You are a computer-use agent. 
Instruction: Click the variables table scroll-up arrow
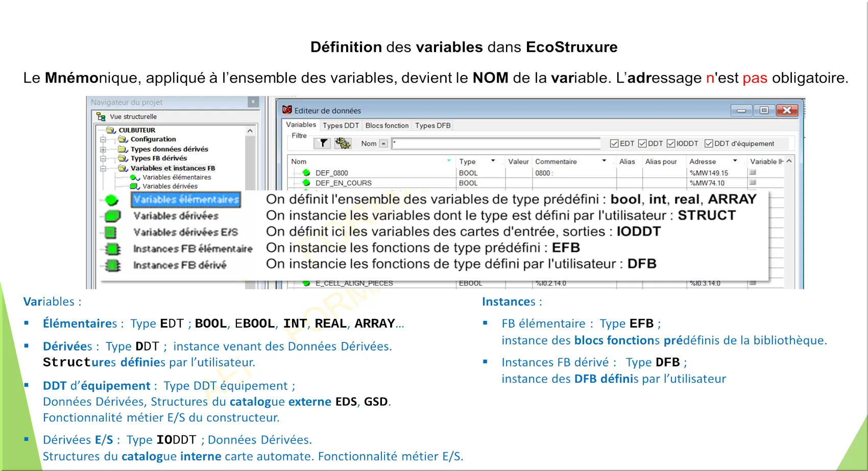[x=789, y=161]
